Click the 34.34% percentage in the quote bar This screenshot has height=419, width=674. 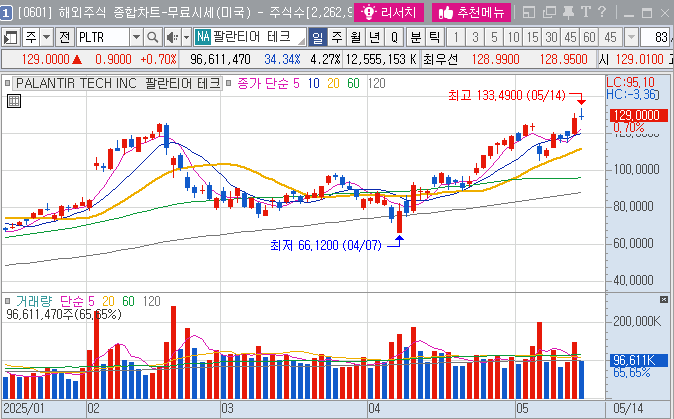(x=282, y=59)
